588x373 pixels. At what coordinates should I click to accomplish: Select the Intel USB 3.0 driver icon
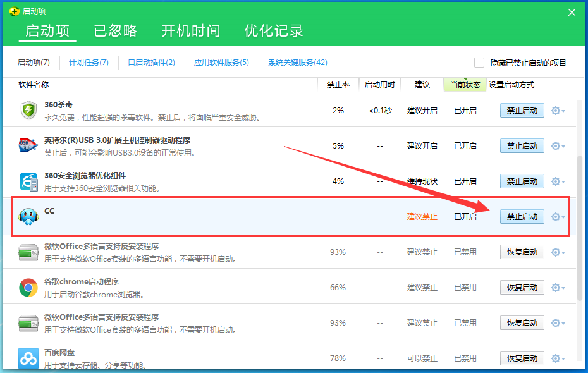pyautogui.click(x=28, y=145)
